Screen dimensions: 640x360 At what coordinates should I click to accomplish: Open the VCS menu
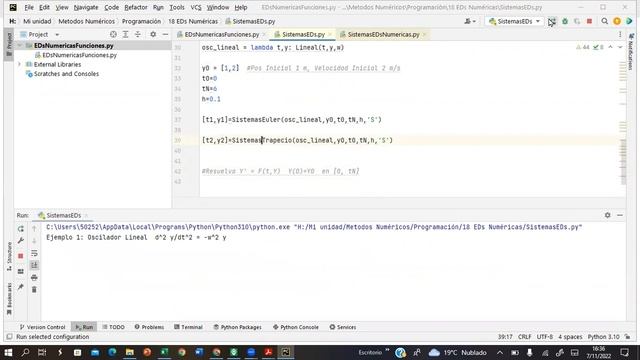pos(196,7)
